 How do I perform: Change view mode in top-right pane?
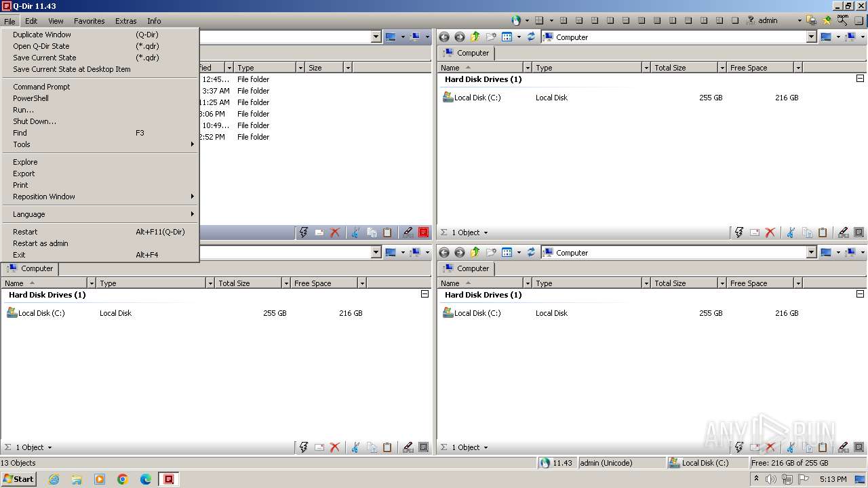pos(507,37)
